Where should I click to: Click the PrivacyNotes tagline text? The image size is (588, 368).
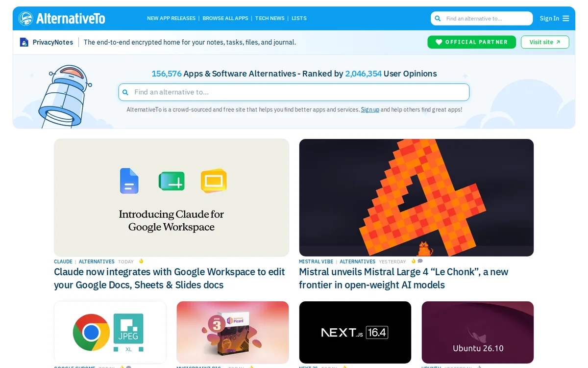point(190,42)
